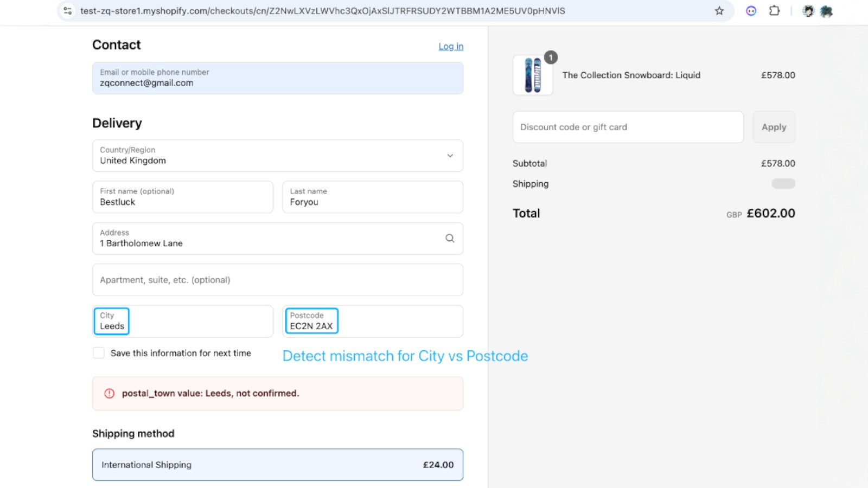
Task: Click the quantity badge on the snowboard image
Action: (551, 57)
